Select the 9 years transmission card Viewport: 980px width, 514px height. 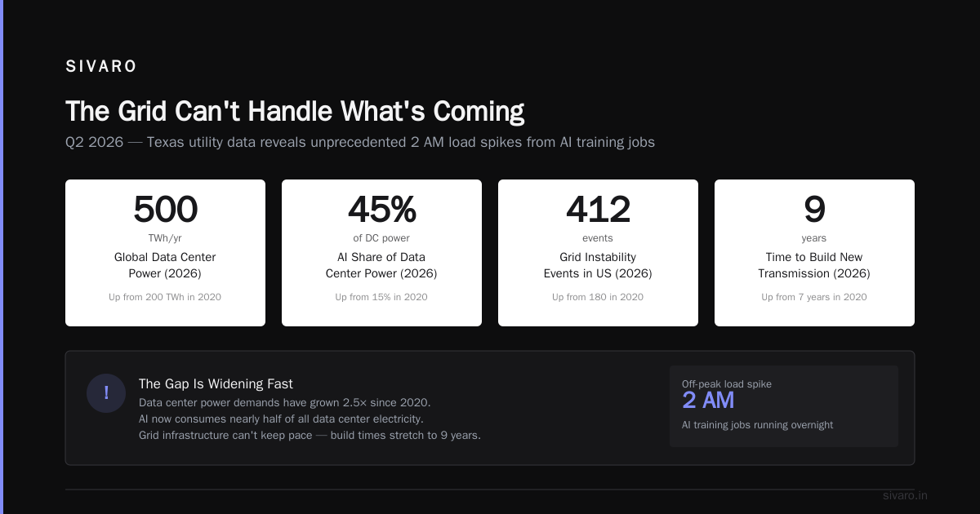[814, 253]
